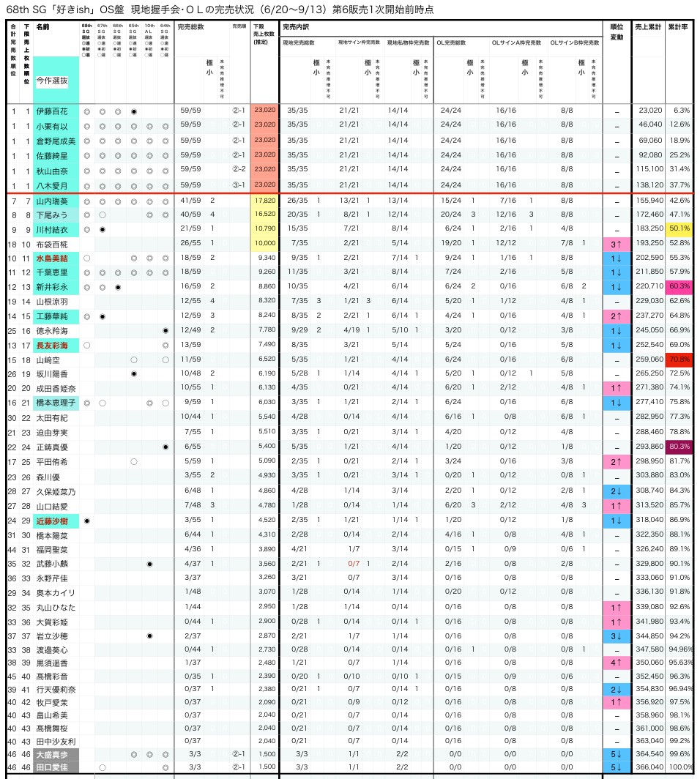Viewport: 700px width, 779px height.
Task: Click the pink '4↑' rank change for 黒須遥香
Action: [616, 663]
